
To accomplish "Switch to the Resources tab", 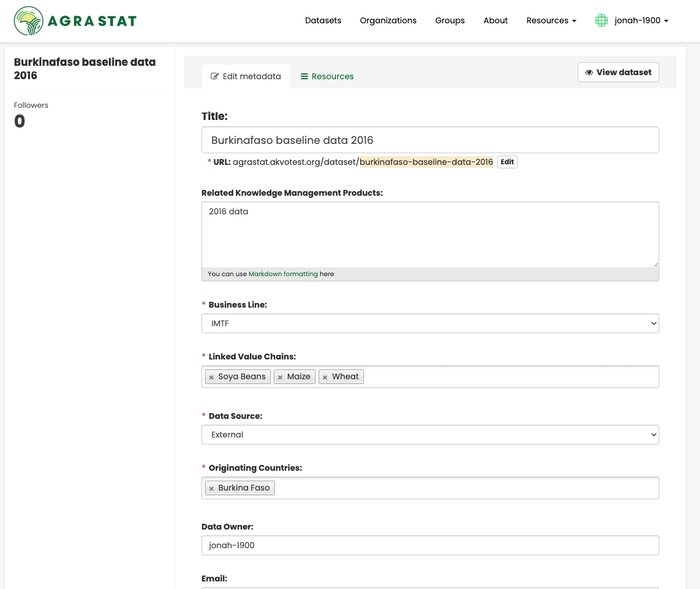I will click(x=327, y=76).
